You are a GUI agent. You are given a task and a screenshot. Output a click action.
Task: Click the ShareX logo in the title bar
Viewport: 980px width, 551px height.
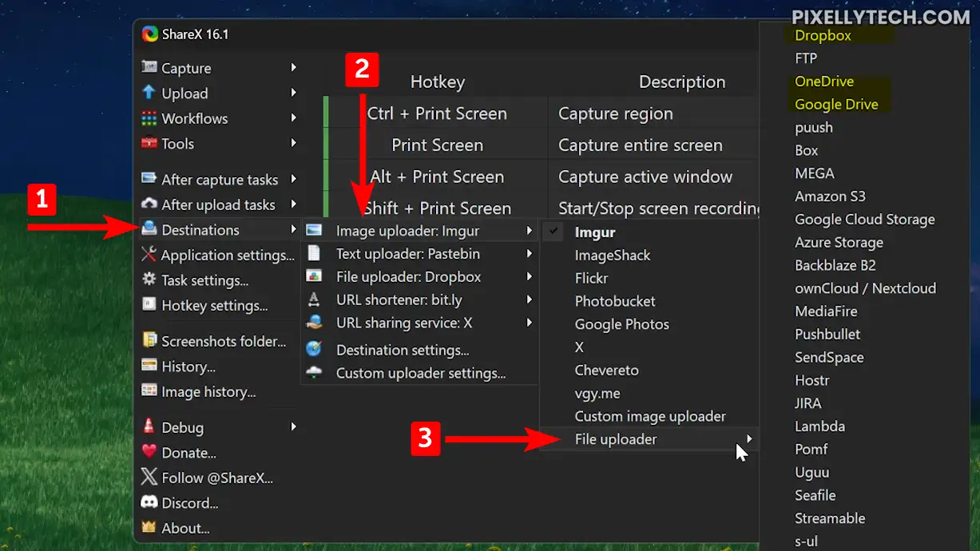(x=149, y=34)
